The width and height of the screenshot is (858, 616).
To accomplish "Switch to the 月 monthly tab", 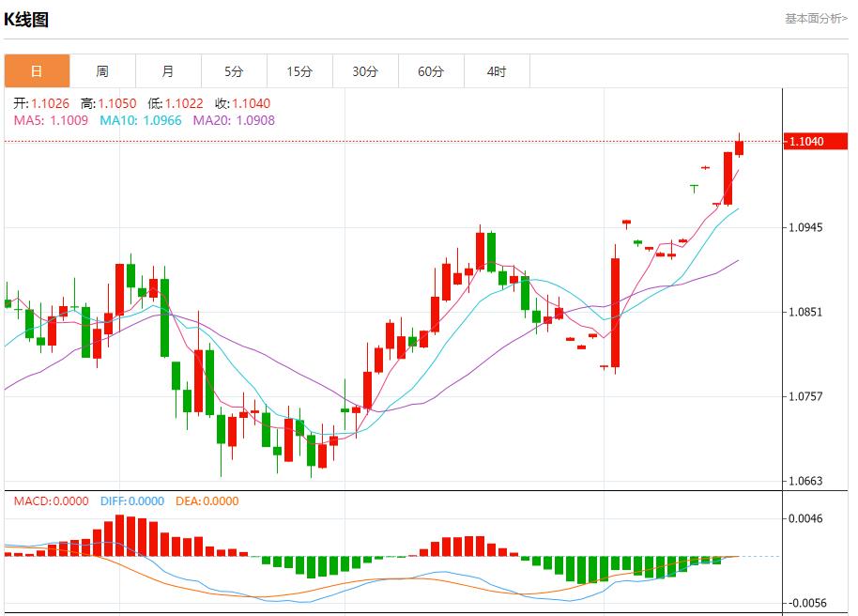I will pyautogui.click(x=168, y=71).
